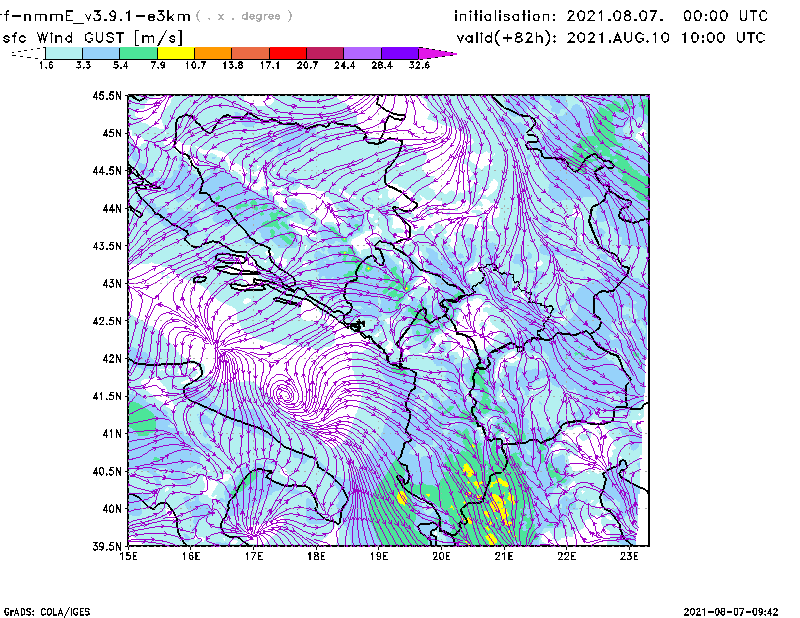Click the legend value label "32.6"
800x618 pixels.
click(x=419, y=65)
